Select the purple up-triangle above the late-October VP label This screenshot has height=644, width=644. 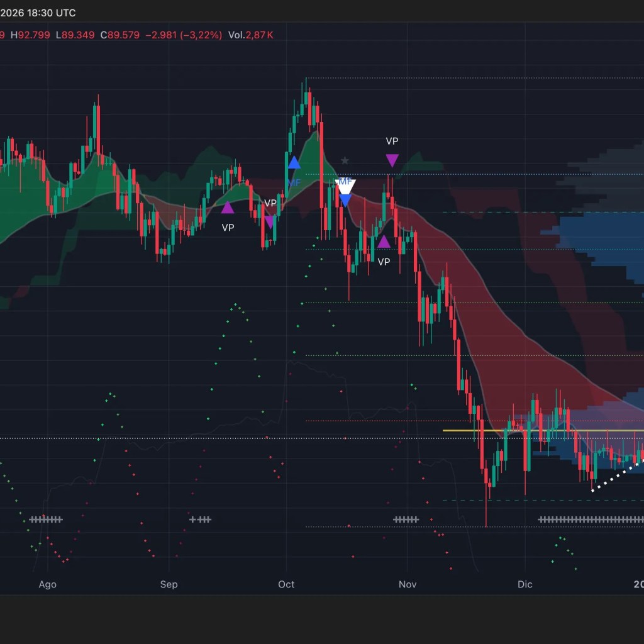tap(384, 241)
